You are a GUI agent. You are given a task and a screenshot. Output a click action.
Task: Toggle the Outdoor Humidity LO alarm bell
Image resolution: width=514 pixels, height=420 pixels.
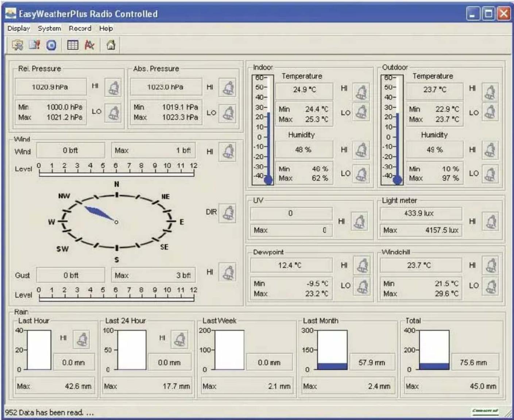coord(490,174)
